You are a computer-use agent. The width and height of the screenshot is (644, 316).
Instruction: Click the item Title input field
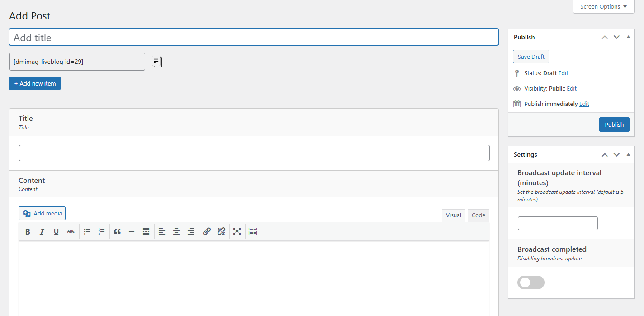pyautogui.click(x=254, y=153)
